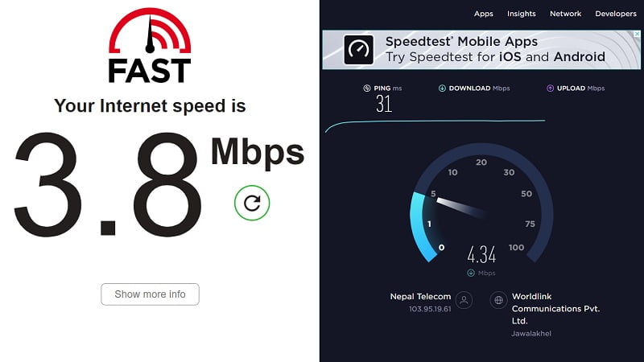Close the Speedtest Mobile Apps ad
Screen dimensions: 644x362
(637, 34)
